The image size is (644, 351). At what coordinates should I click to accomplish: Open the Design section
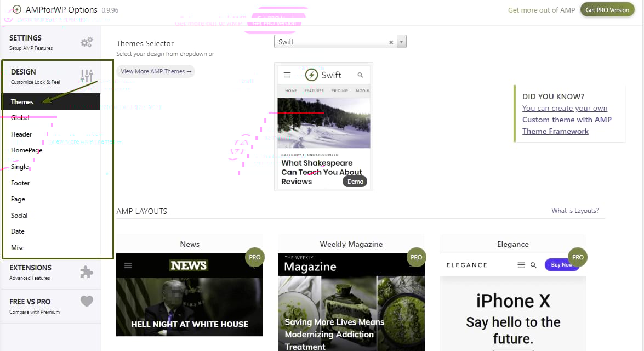coord(51,76)
